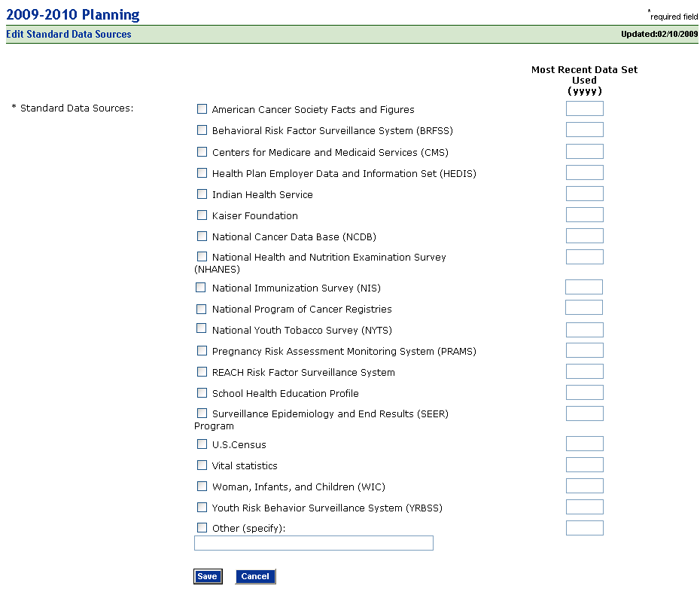Check National Cancer Data Base (NCDB)
This screenshot has height=598, width=700.
pyautogui.click(x=202, y=236)
